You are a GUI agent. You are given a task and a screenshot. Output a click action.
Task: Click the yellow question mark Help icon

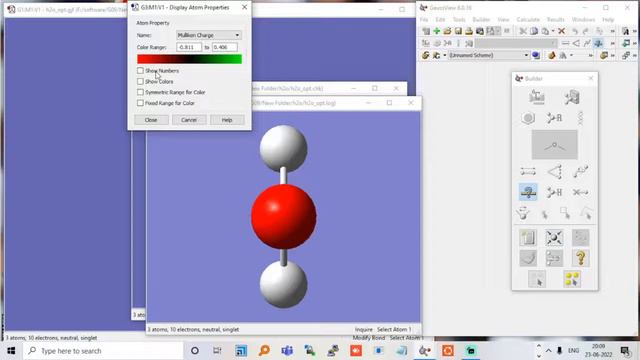580,258
